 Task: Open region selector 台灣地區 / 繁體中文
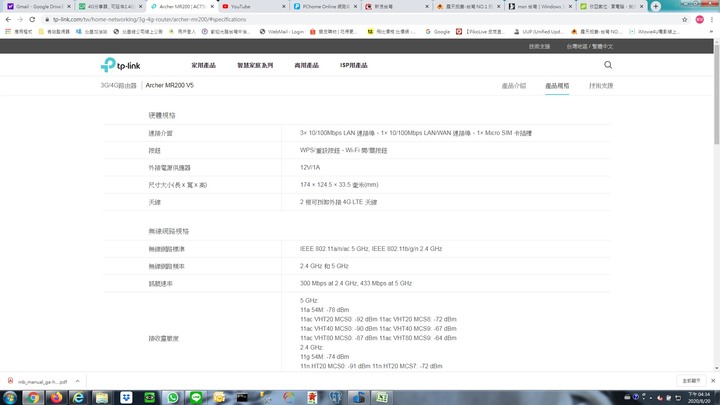[x=590, y=46]
